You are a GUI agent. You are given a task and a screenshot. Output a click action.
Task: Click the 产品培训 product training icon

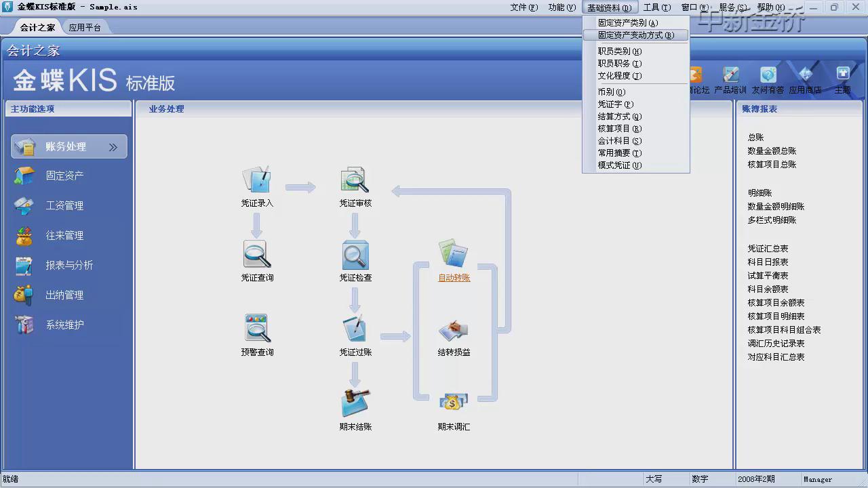click(730, 75)
